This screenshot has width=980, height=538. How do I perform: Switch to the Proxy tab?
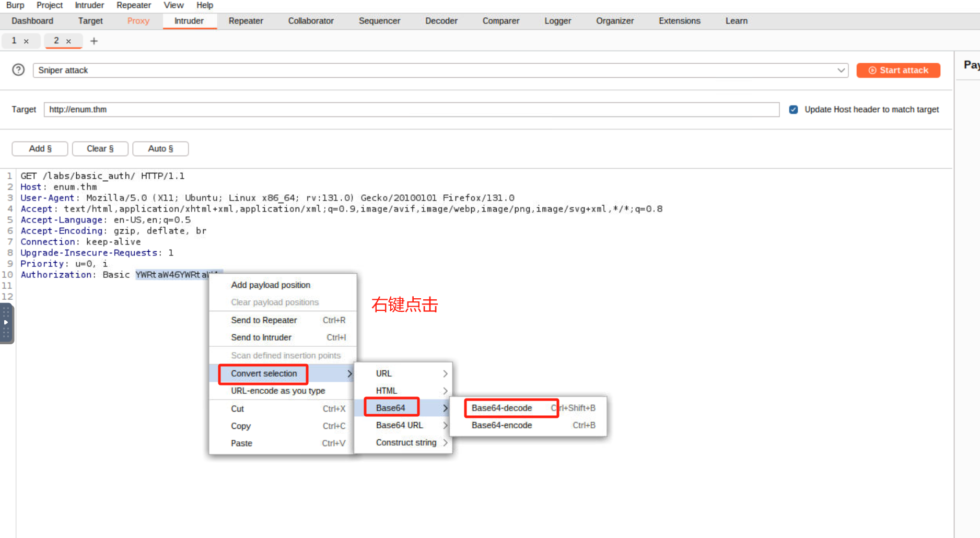pos(138,21)
